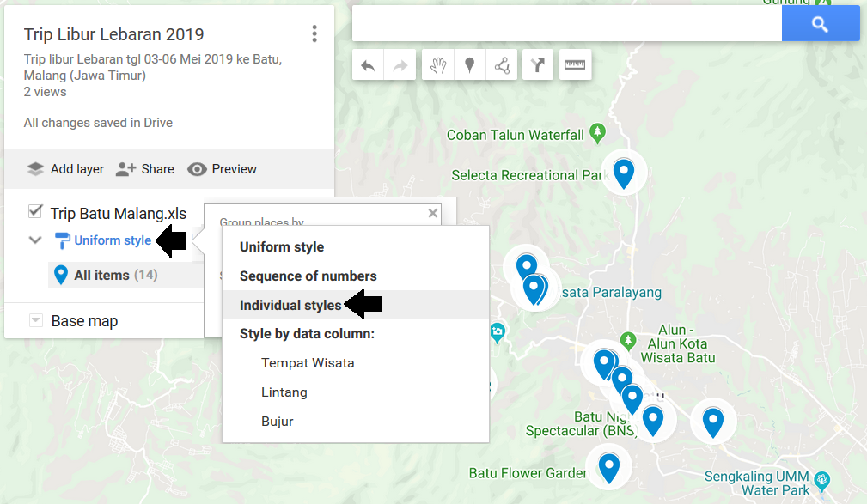Image resolution: width=867 pixels, height=504 pixels.
Task: Click the Coban Talun Waterfall map label
Action: point(516,135)
